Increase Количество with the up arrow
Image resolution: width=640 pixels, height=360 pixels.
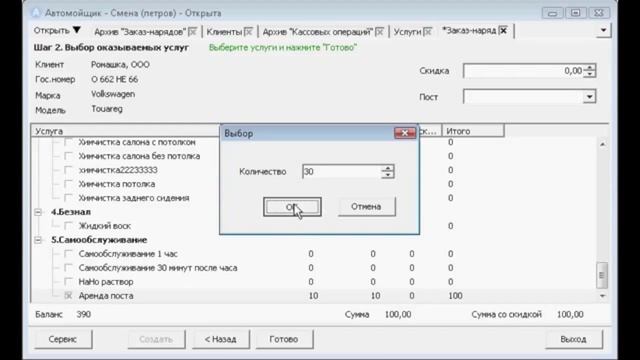point(388,168)
